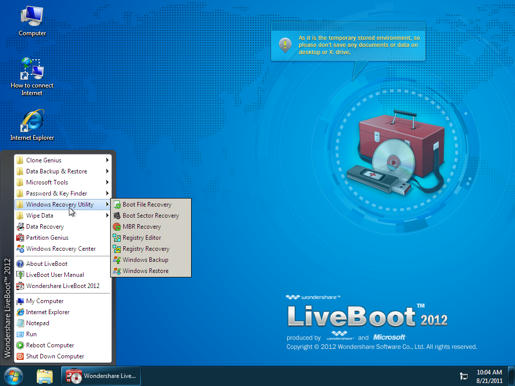
Task: Click the MBR Recovery icon
Action: [x=117, y=227]
